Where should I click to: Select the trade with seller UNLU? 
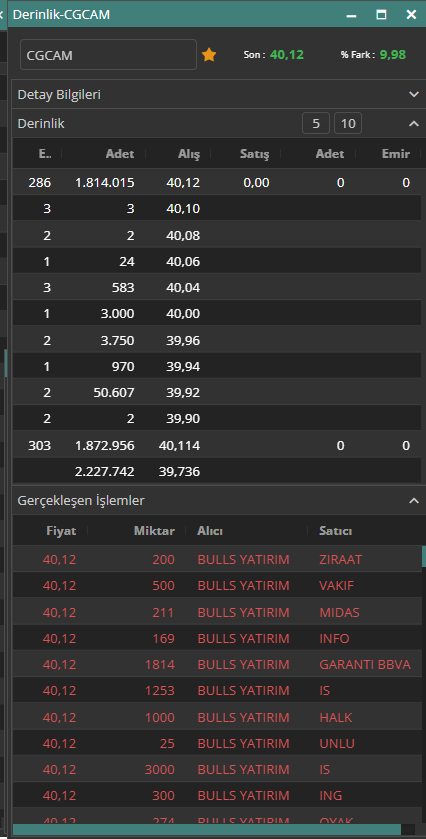(217, 743)
